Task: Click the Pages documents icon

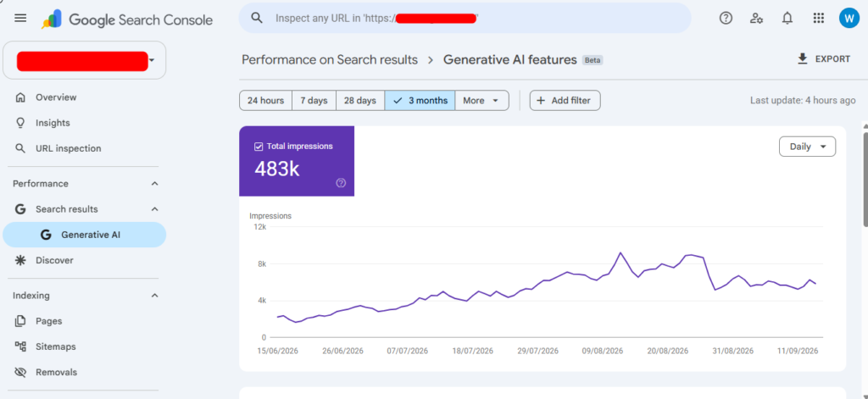Action: coord(20,321)
